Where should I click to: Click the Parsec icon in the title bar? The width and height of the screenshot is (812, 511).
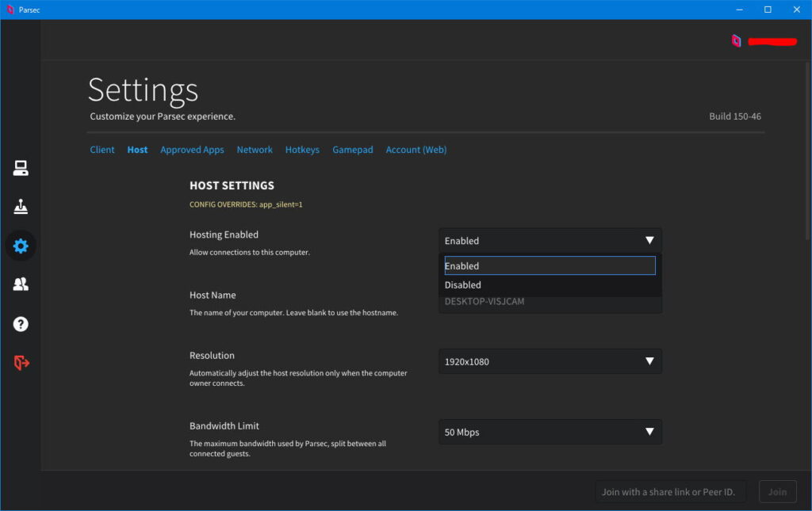point(10,10)
